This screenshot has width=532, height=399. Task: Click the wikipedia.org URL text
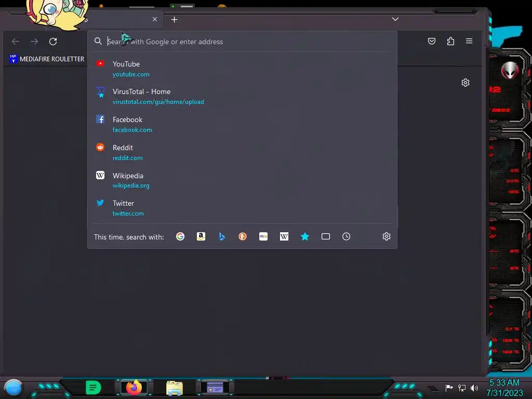[131, 185]
